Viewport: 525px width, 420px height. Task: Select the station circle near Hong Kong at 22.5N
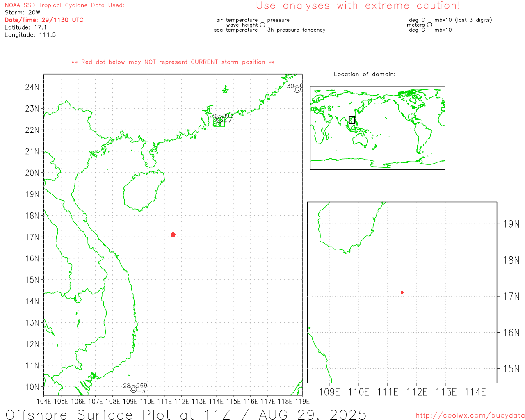click(219, 119)
